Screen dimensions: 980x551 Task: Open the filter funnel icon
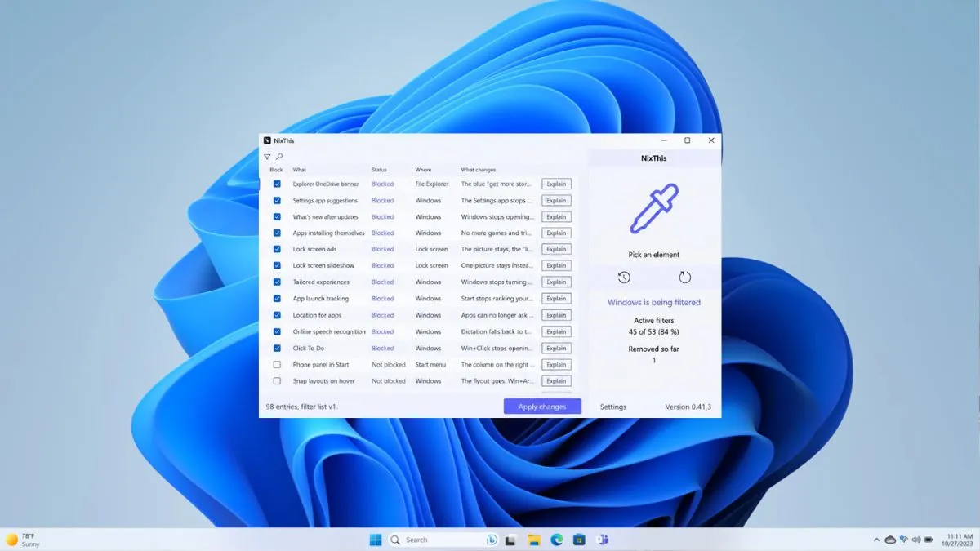click(267, 157)
